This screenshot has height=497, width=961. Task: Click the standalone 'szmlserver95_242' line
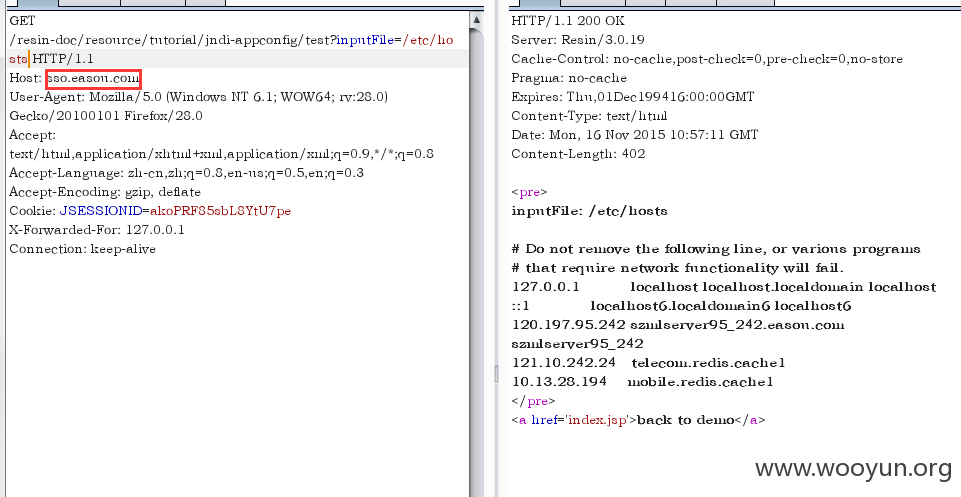(577, 344)
